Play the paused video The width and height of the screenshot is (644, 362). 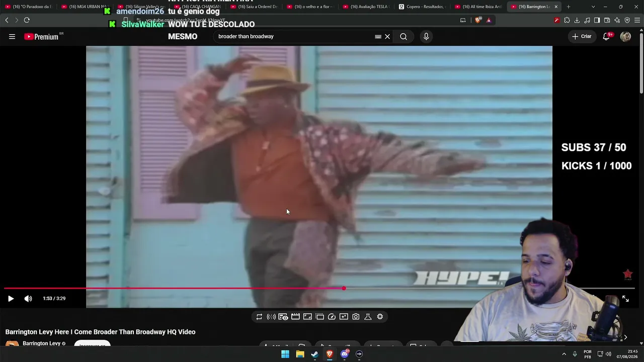[x=11, y=299]
